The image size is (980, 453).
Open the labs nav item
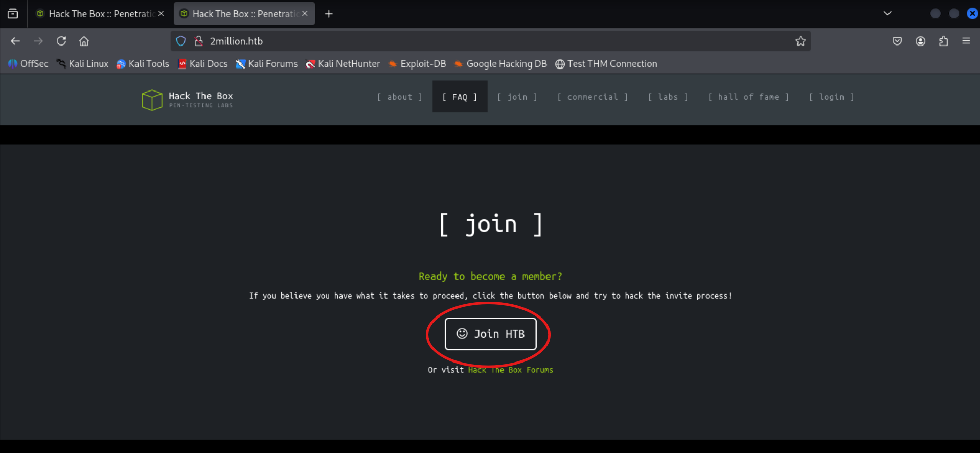click(668, 97)
